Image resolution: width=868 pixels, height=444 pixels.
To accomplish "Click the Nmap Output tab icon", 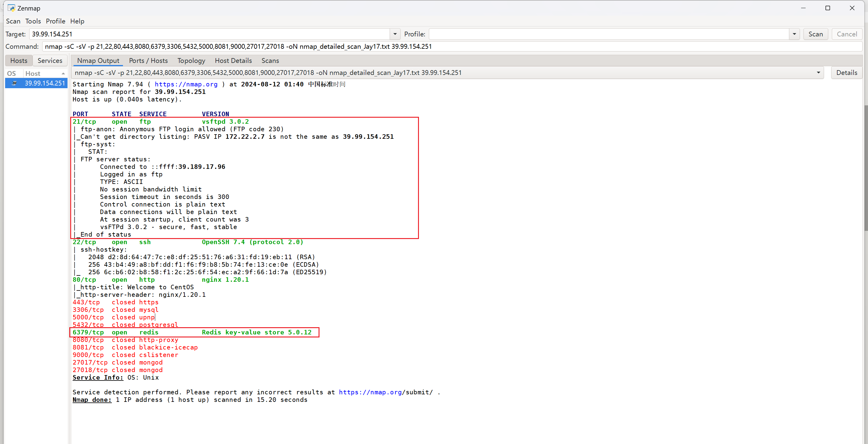I will click(x=98, y=61).
